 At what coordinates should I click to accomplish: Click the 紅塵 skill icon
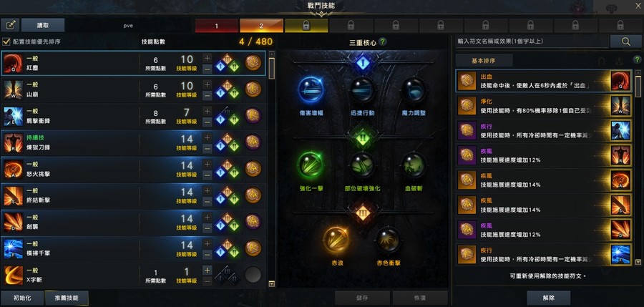[13, 64]
